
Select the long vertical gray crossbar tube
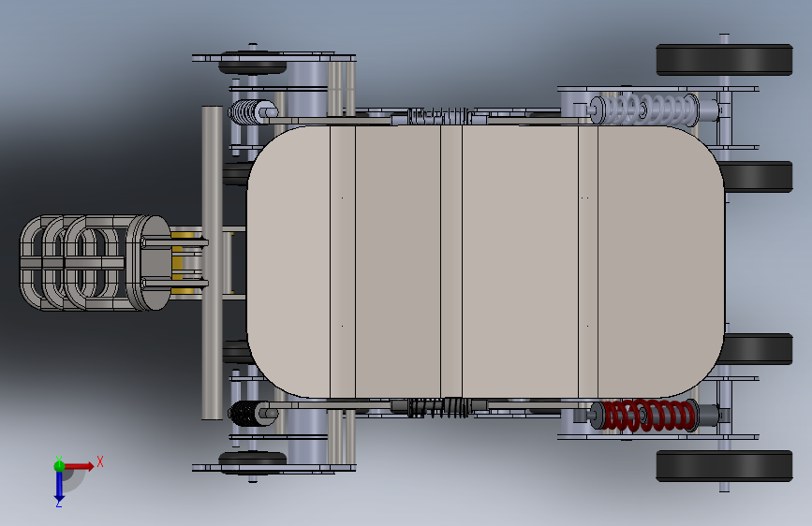pyautogui.click(x=212, y=262)
